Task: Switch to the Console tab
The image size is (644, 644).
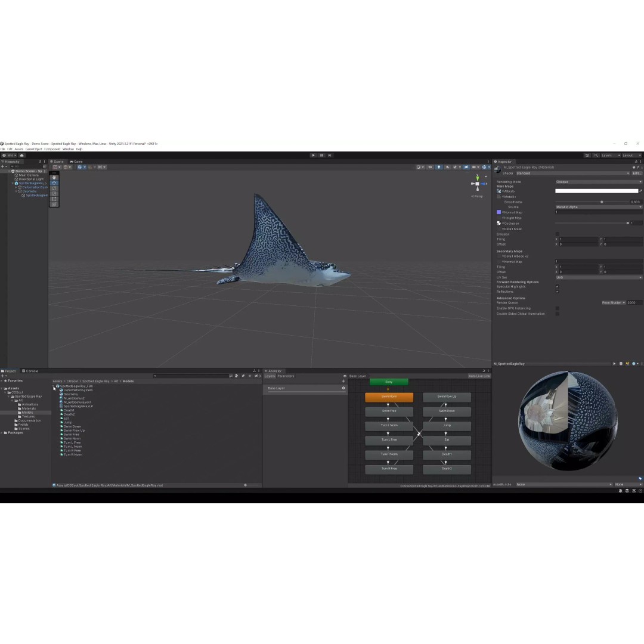Action: pos(30,371)
